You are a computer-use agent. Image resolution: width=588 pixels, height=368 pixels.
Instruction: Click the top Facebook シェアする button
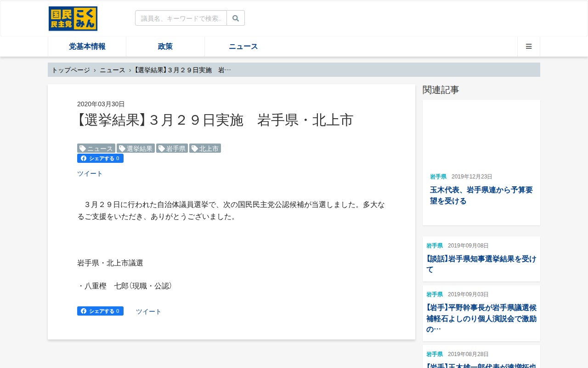100,158
